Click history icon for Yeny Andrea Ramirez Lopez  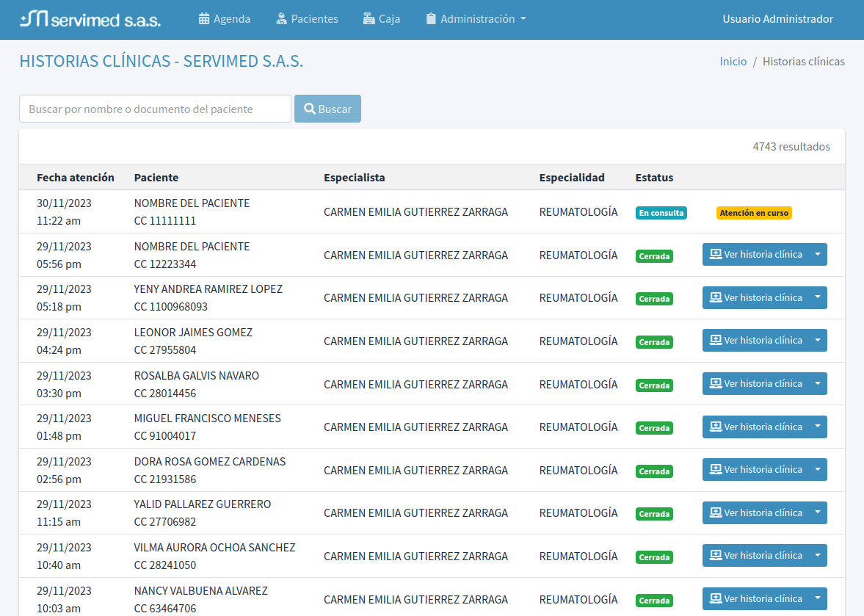715,298
